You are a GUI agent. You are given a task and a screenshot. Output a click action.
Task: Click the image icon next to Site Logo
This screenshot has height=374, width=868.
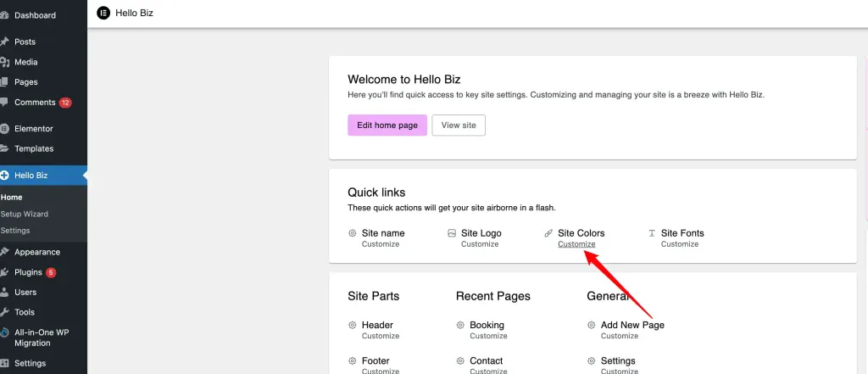[452, 233]
